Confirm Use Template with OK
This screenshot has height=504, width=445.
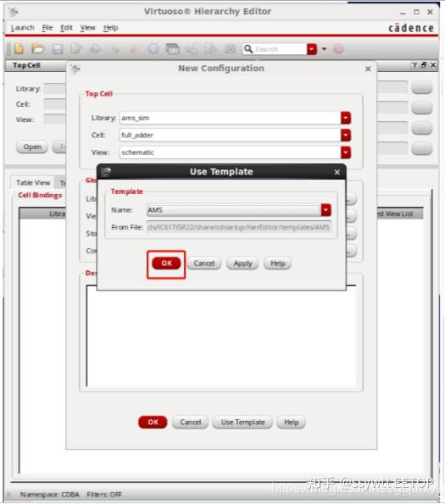[x=166, y=263]
